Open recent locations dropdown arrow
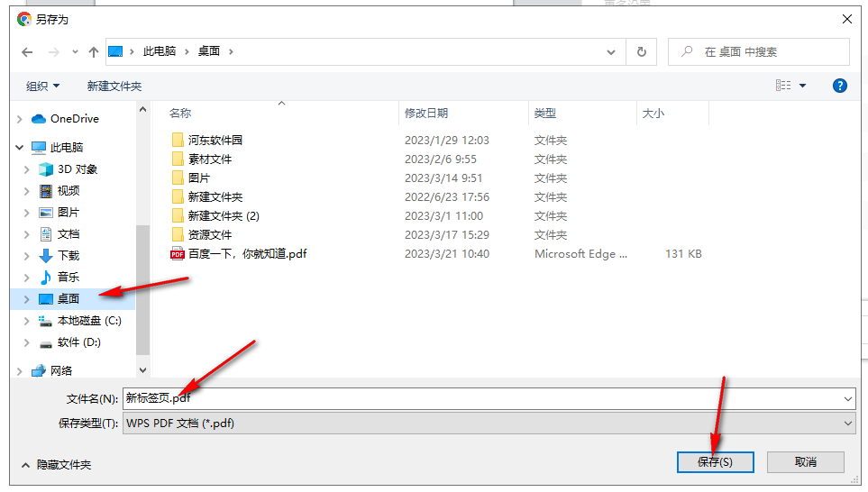The image size is (868, 492). click(x=75, y=52)
